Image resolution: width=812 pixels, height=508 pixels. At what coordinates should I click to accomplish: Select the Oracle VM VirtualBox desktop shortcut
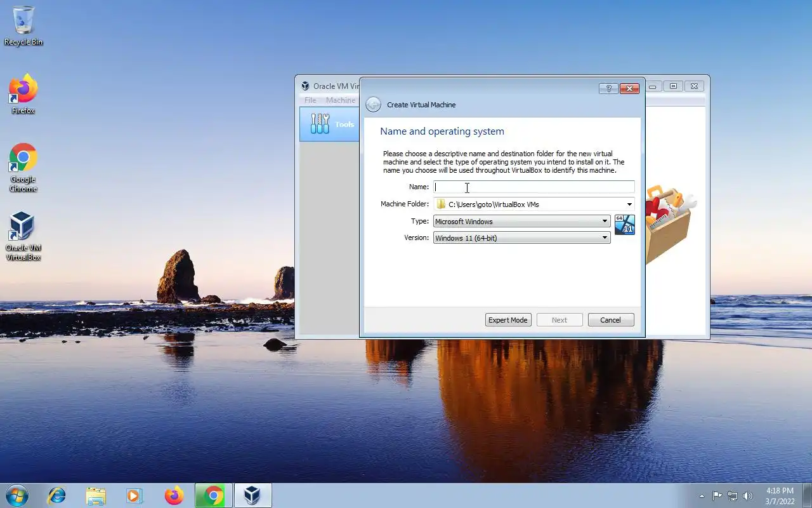click(x=23, y=236)
